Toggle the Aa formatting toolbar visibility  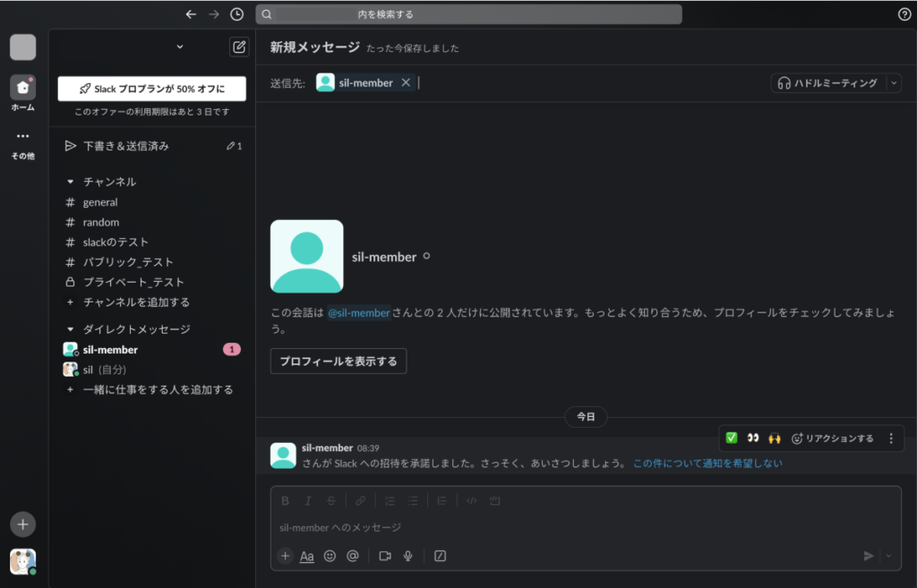(x=306, y=556)
